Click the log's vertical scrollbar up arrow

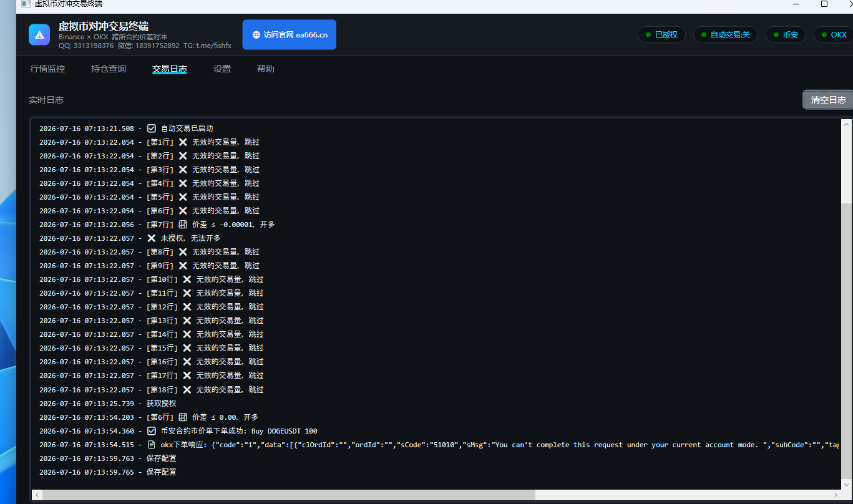[846, 125]
